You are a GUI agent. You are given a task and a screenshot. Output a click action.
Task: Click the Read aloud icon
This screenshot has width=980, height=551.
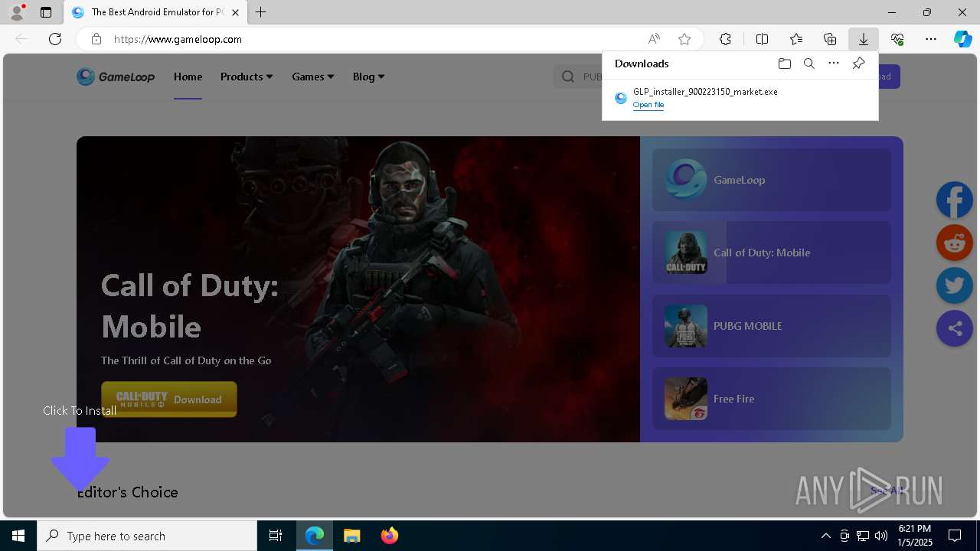pyautogui.click(x=654, y=39)
